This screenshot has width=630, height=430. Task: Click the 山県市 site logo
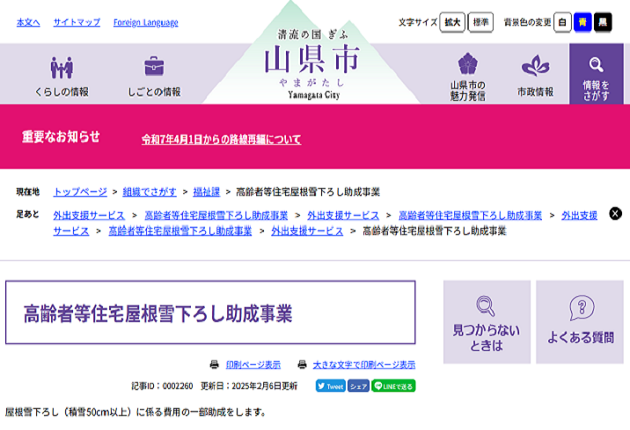coord(315,60)
